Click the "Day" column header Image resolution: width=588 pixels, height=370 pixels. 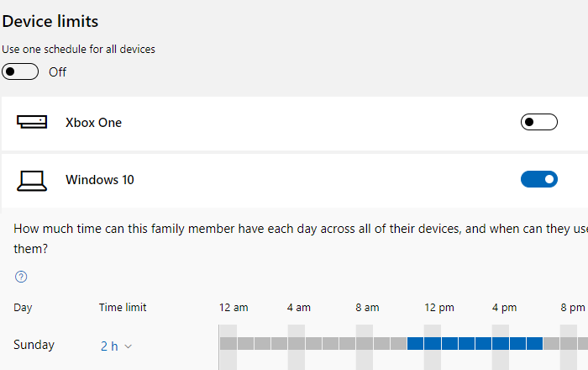click(x=24, y=308)
